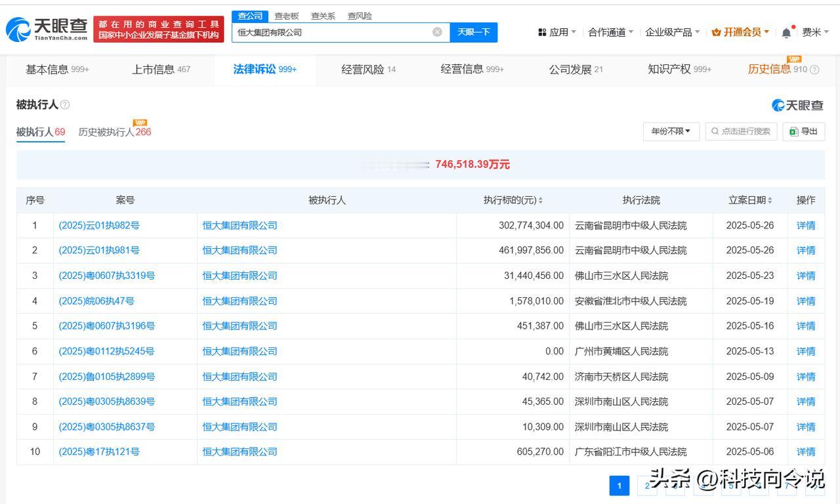Switch to 查老板 search tab

point(286,16)
